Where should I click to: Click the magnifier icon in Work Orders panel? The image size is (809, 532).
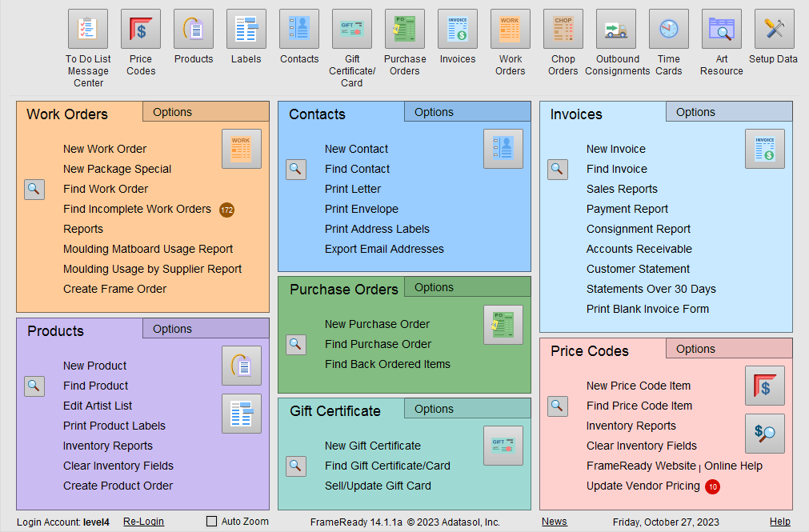(34, 189)
